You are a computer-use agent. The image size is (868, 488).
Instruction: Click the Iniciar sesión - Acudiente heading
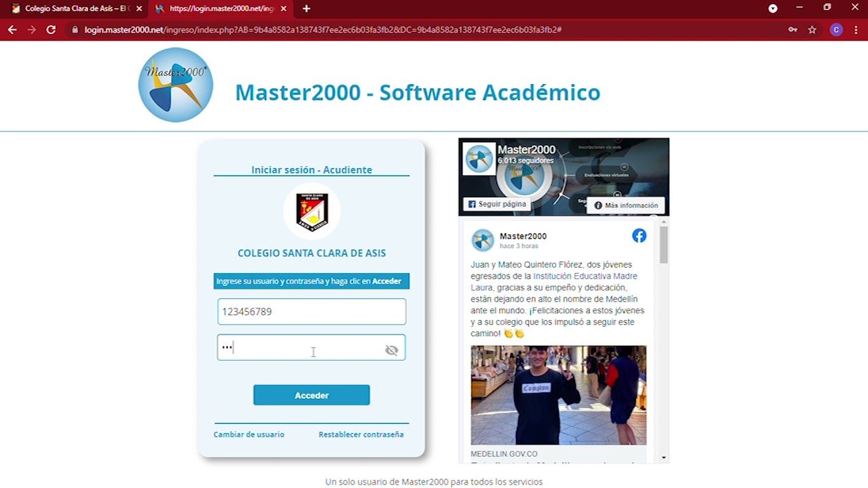click(x=312, y=169)
